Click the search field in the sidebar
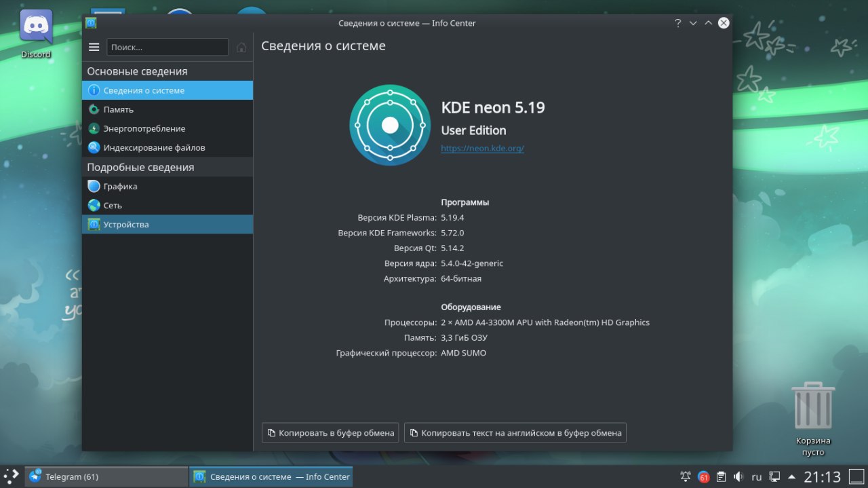 click(x=167, y=47)
